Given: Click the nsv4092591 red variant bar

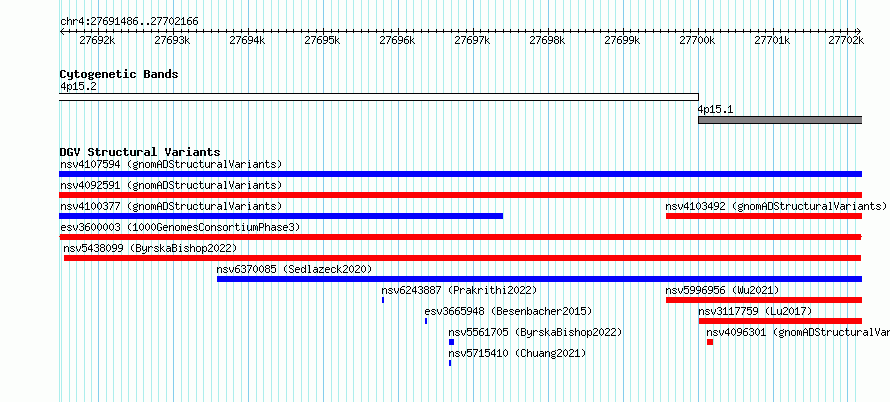Looking at the screenshot, I should click(460, 195).
